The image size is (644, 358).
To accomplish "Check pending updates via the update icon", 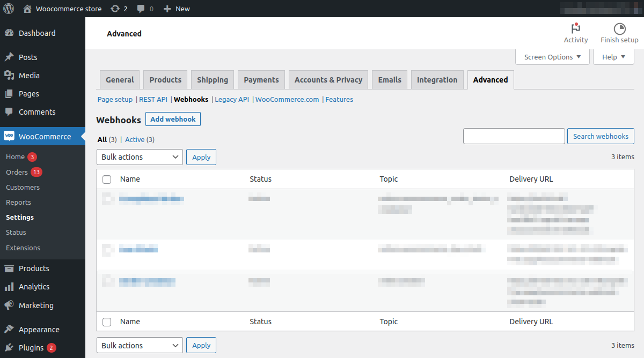I will tap(114, 8).
